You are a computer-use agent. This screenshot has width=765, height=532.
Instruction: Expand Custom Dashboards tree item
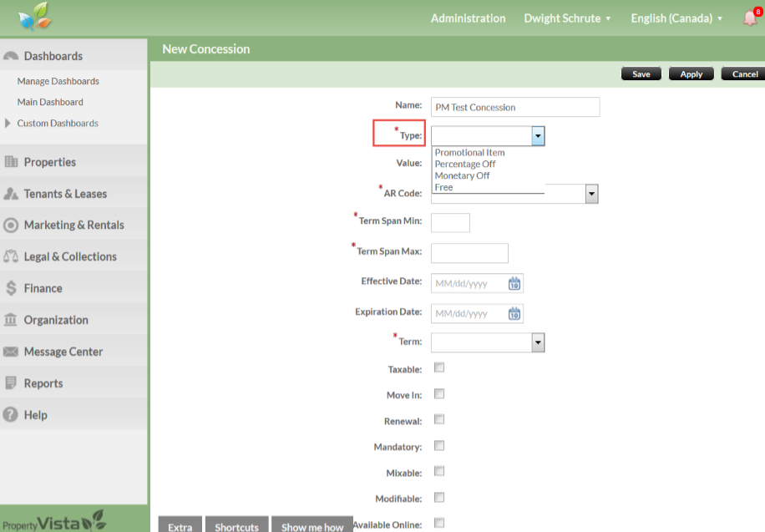(x=8, y=124)
